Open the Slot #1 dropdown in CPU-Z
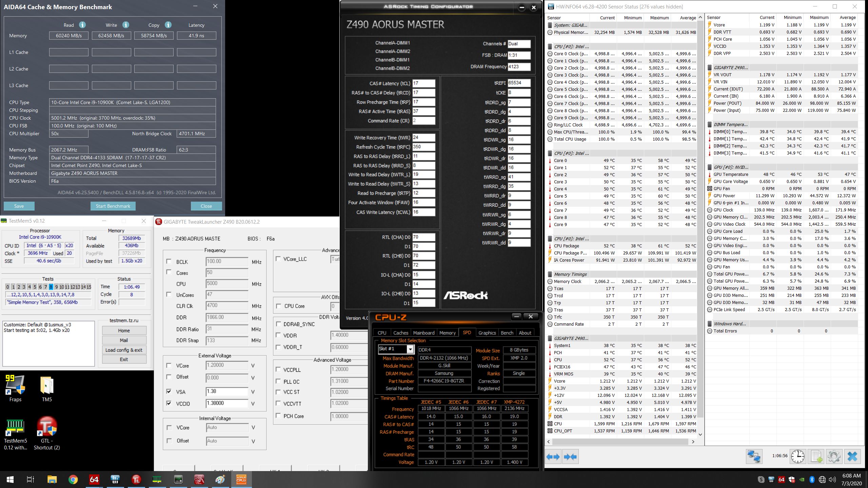 410,349
